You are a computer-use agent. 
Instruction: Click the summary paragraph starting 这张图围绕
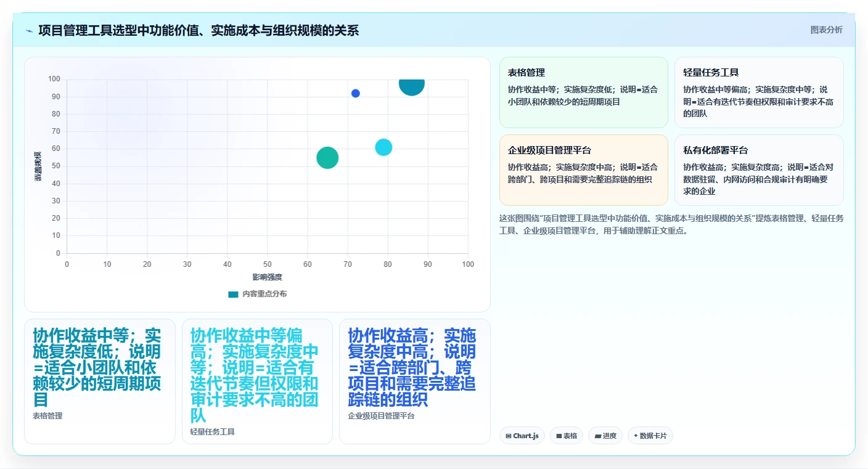click(671, 224)
